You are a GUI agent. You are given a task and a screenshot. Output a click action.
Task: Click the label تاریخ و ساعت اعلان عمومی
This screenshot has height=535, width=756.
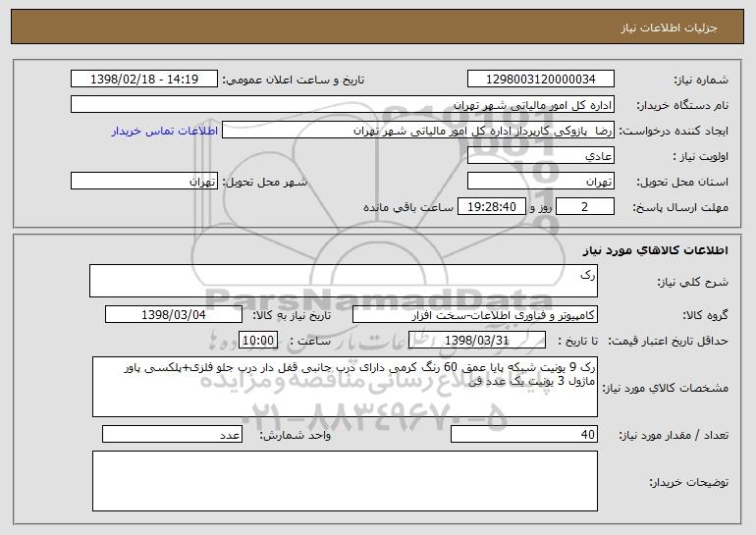click(294, 80)
